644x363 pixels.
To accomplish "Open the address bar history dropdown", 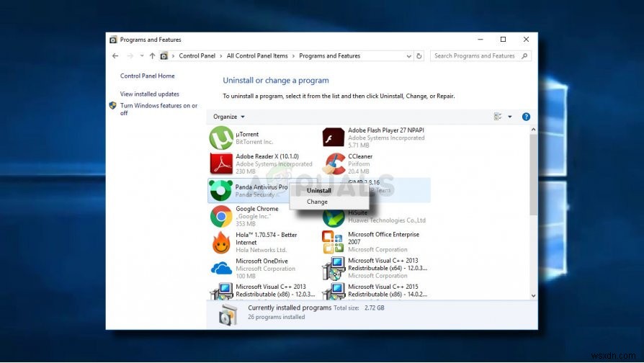I will coord(408,56).
